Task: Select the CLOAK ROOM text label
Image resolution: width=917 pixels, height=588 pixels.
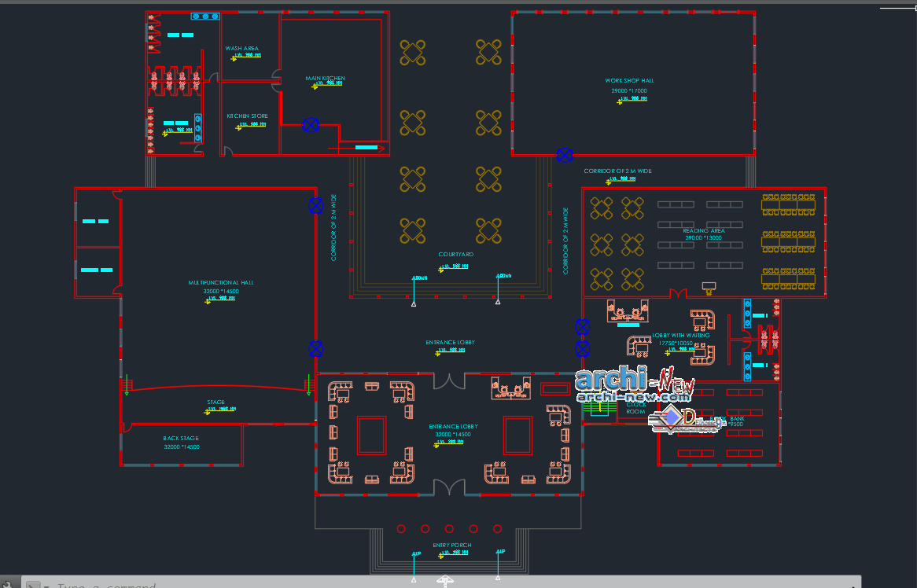Action: click(634, 409)
